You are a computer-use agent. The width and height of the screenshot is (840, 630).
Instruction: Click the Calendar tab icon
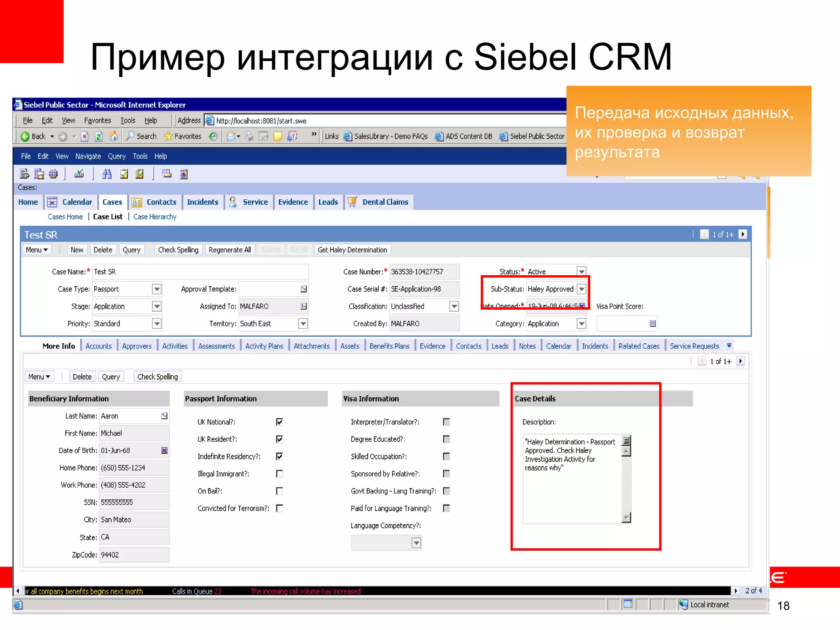(52, 202)
